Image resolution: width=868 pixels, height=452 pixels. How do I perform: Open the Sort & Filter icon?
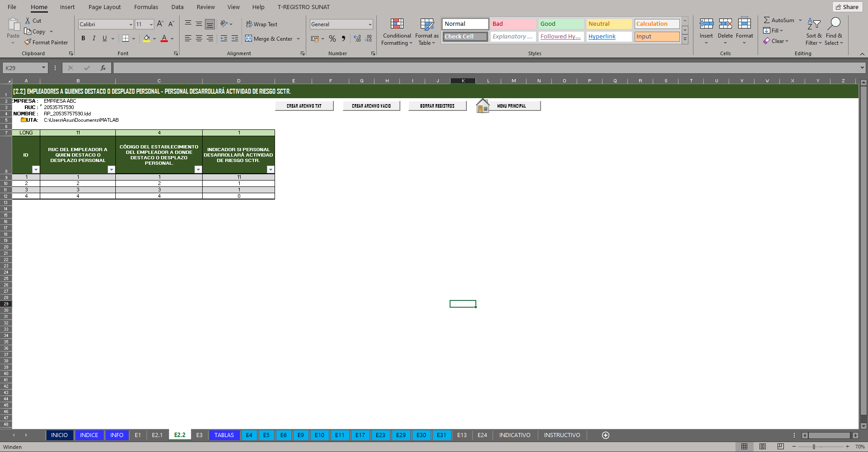(814, 24)
